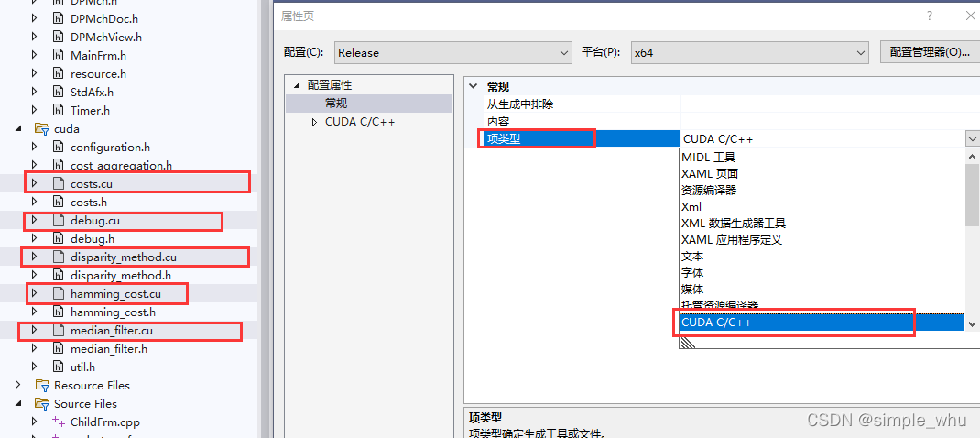Choose MIDL 工具 from the dropdown list
The width and height of the screenshot is (980, 438).
coord(709,157)
